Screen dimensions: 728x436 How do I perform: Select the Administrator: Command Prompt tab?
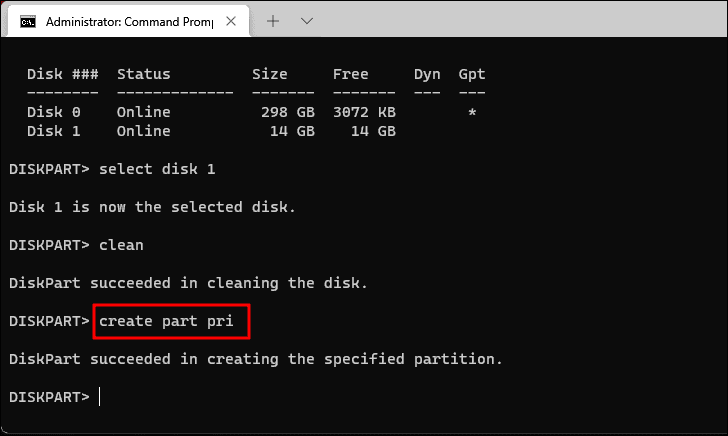click(x=129, y=21)
